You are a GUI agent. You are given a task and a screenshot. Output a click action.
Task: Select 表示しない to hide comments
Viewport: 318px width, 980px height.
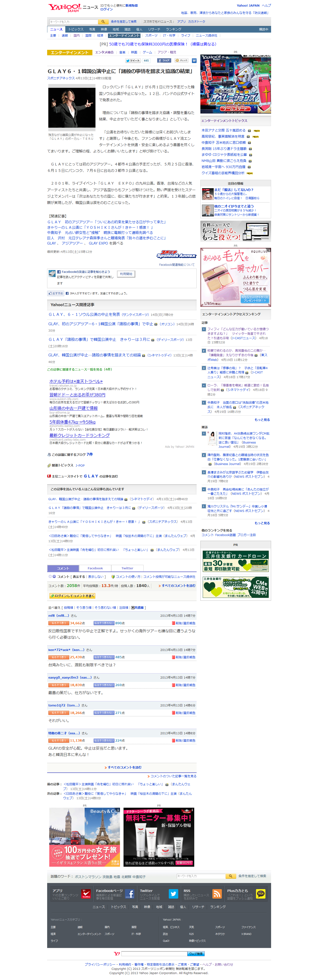(x=95, y=577)
